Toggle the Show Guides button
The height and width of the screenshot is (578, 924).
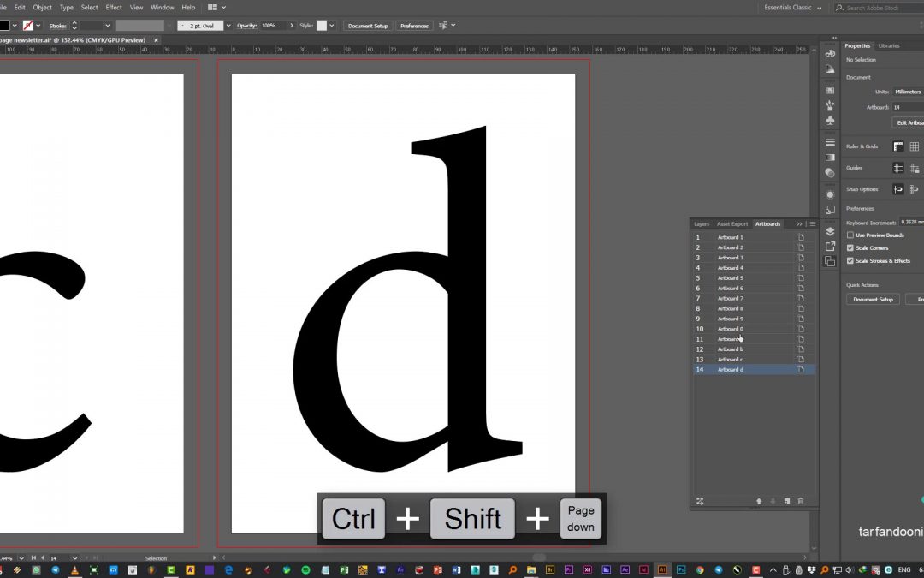coord(898,168)
